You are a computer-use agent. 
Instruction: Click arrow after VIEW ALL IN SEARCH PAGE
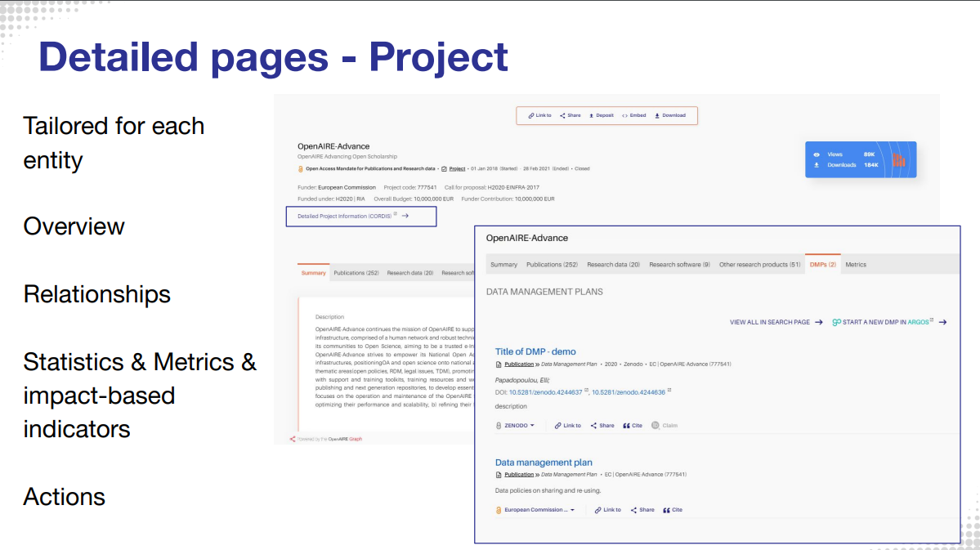tap(819, 323)
